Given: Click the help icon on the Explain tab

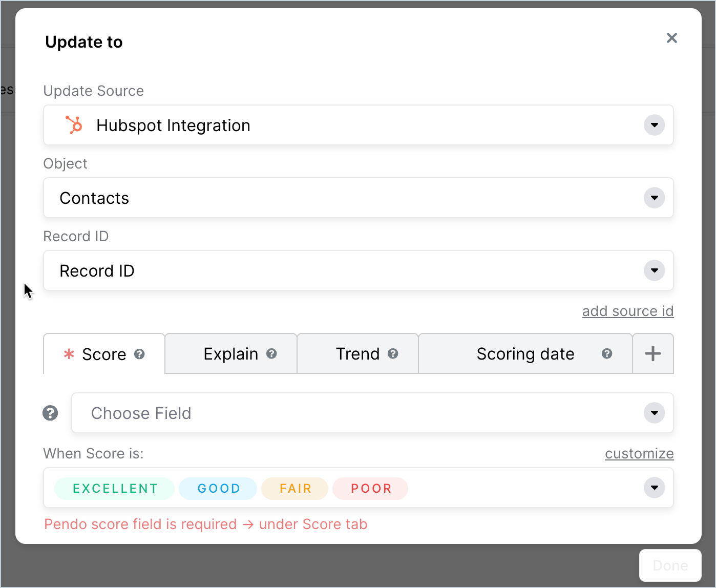Looking at the screenshot, I should point(272,354).
